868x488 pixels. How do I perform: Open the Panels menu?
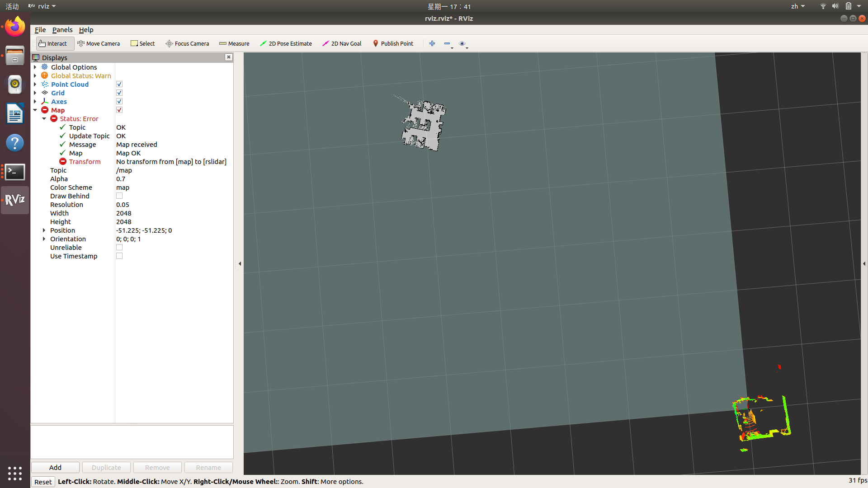tap(61, 29)
